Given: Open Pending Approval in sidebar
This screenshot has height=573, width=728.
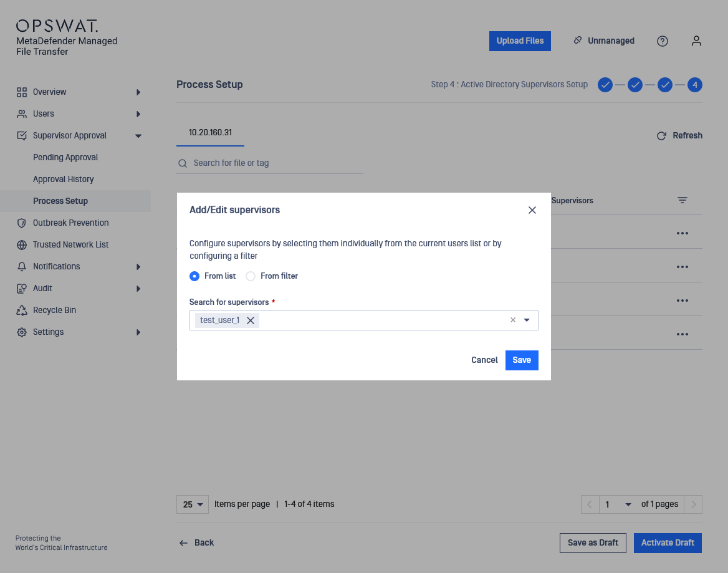Looking at the screenshot, I should 65,158.
